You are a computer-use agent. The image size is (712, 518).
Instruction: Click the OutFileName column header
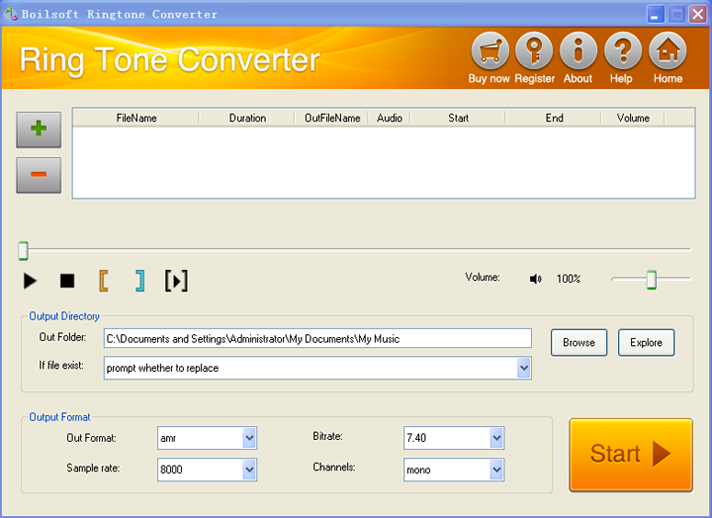pyautogui.click(x=332, y=118)
